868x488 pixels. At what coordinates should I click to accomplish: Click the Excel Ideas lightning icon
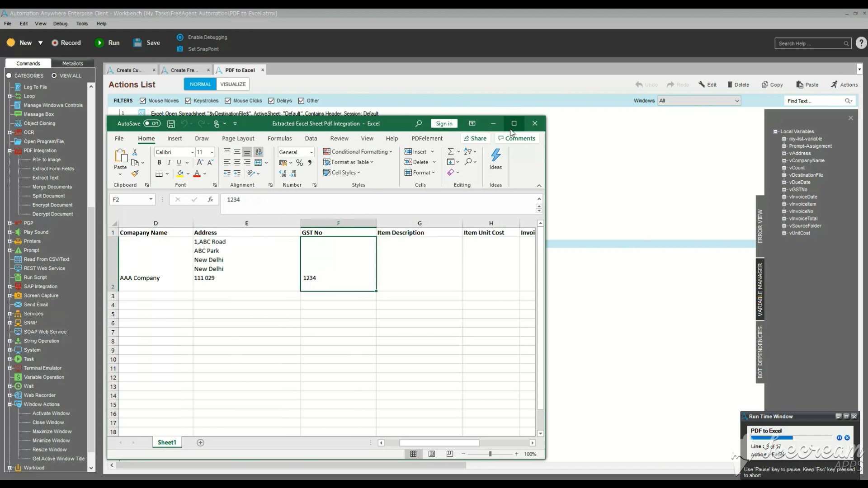pyautogui.click(x=495, y=155)
